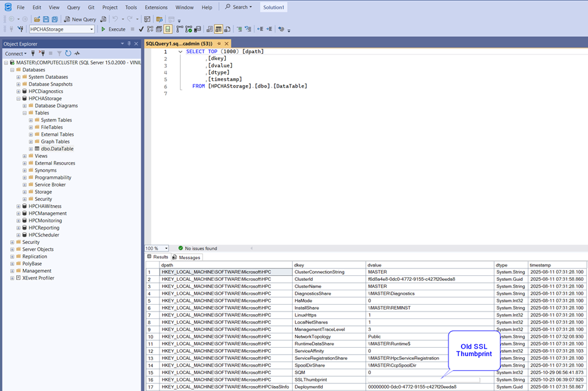This screenshot has height=391, width=588.
Task: Click the Increase Indent toolbar icon
Action: pos(270,29)
